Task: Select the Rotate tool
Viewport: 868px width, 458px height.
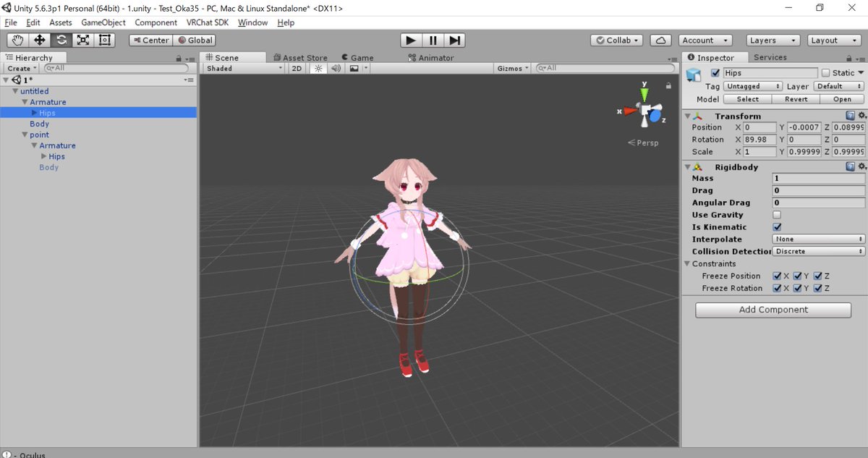Action: click(x=61, y=40)
